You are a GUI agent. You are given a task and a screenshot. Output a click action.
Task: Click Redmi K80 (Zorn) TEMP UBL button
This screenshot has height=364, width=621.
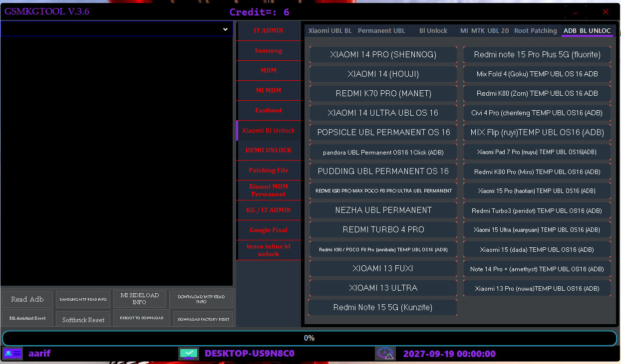[x=537, y=94]
